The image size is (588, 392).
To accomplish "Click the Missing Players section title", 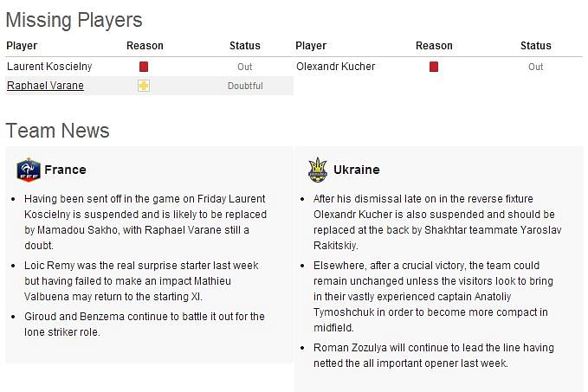I will point(74,20).
